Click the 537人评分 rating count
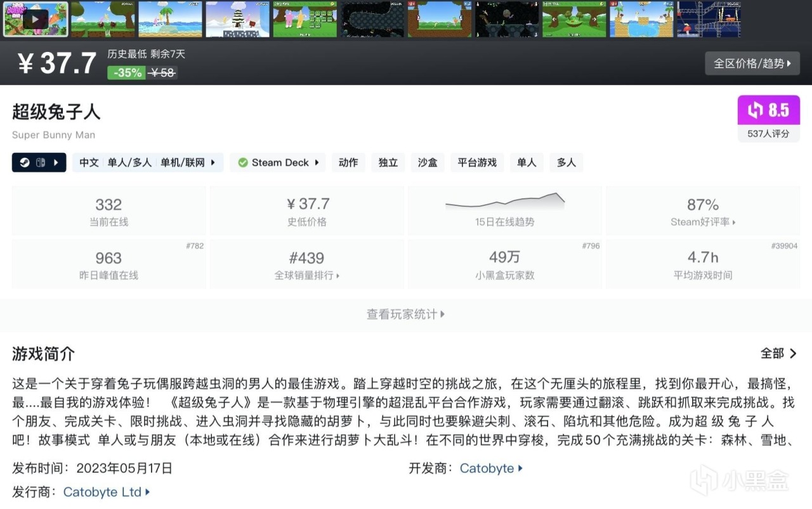This screenshot has width=812, height=509. point(769,134)
